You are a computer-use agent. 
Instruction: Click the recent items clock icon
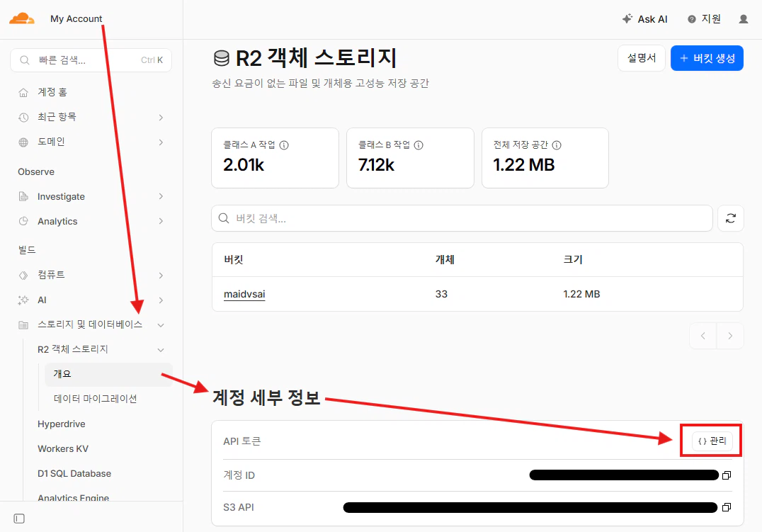point(23,117)
